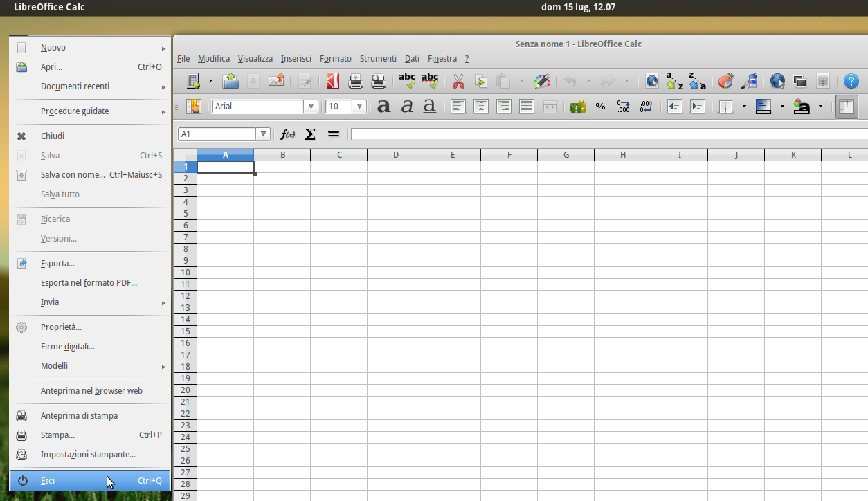This screenshot has height=501, width=868.
Task: Click the Sort ascending a-z icon
Action: point(674,81)
